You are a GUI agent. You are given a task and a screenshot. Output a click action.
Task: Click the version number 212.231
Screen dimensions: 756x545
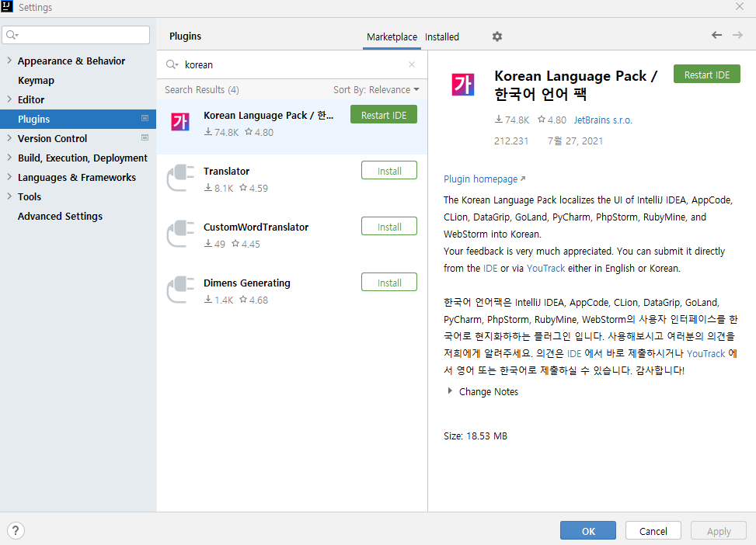(511, 141)
